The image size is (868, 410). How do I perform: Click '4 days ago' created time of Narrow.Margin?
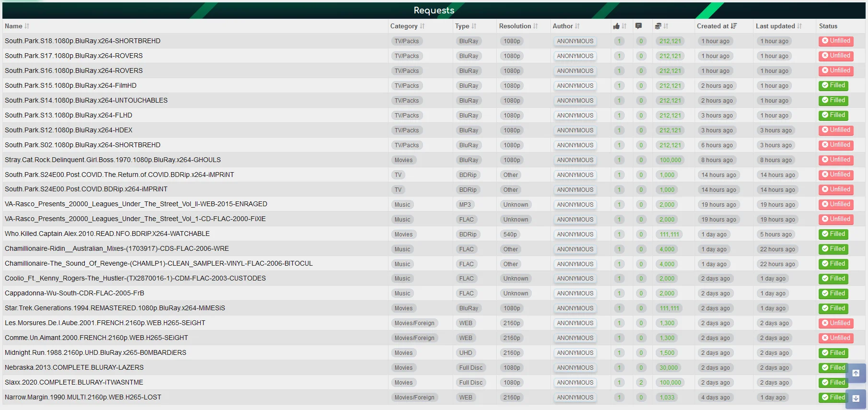tap(716, 398)
